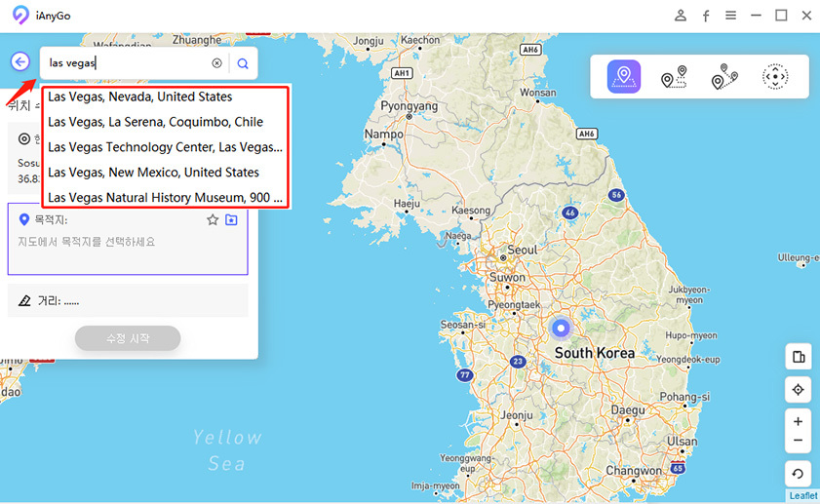
Task: Click the Haeju city label
Action: point(407,204)
